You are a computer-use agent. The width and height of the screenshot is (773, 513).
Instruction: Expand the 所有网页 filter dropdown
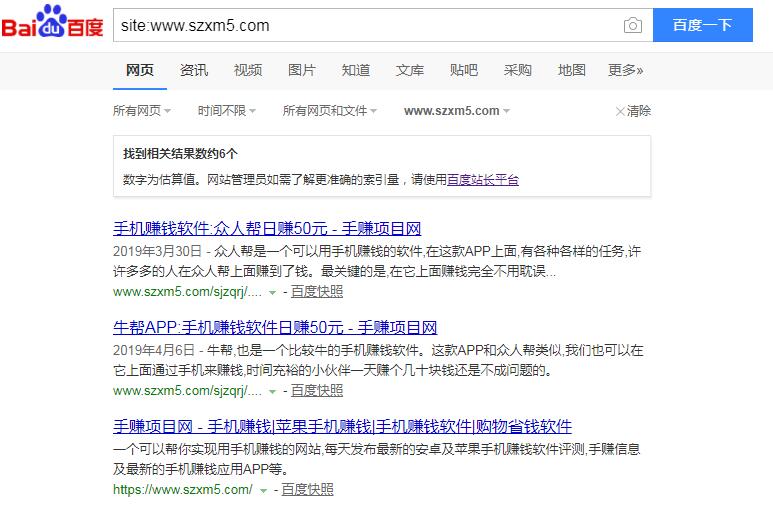click(142, 111)
